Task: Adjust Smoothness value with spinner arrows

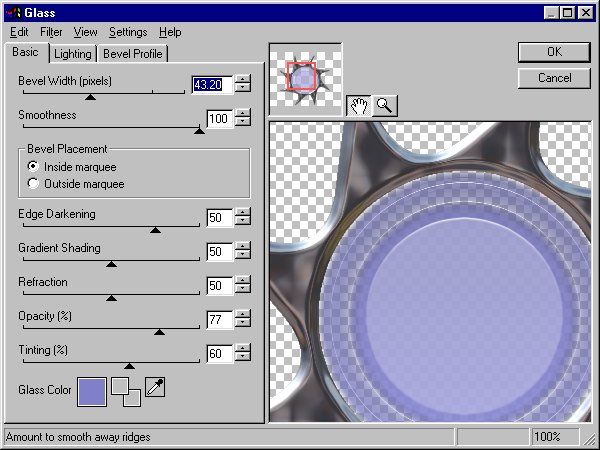Action: click(x=243, y=119)
